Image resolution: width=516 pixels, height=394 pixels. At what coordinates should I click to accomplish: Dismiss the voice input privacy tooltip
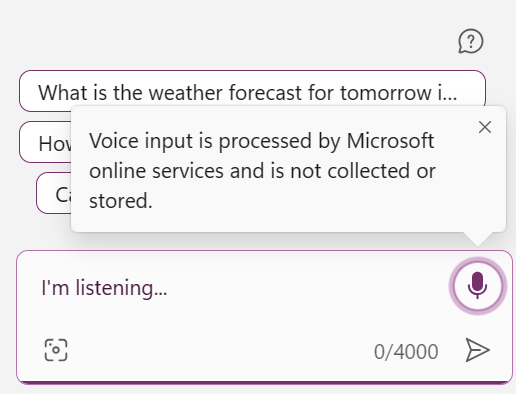tap(485, 127)
